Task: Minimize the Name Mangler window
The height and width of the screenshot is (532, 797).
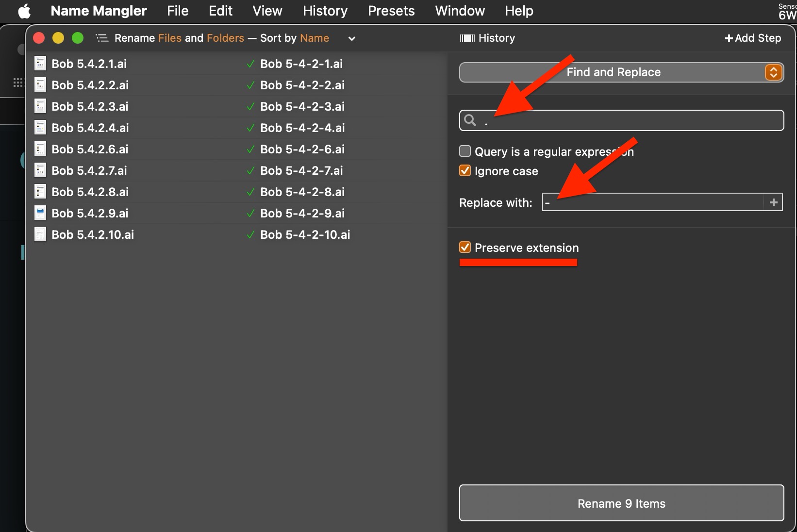Action: 58,38
